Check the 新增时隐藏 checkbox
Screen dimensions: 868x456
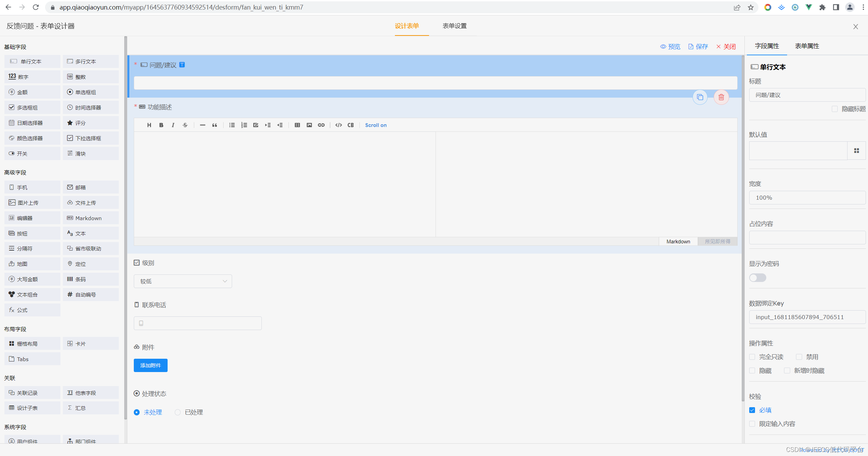[787, 371]
